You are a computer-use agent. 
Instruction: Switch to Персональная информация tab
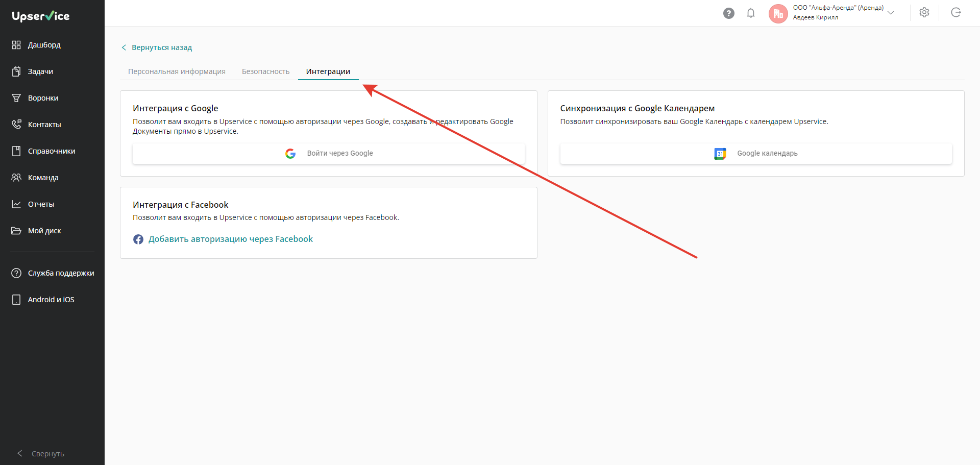click(x=177, y=71)
